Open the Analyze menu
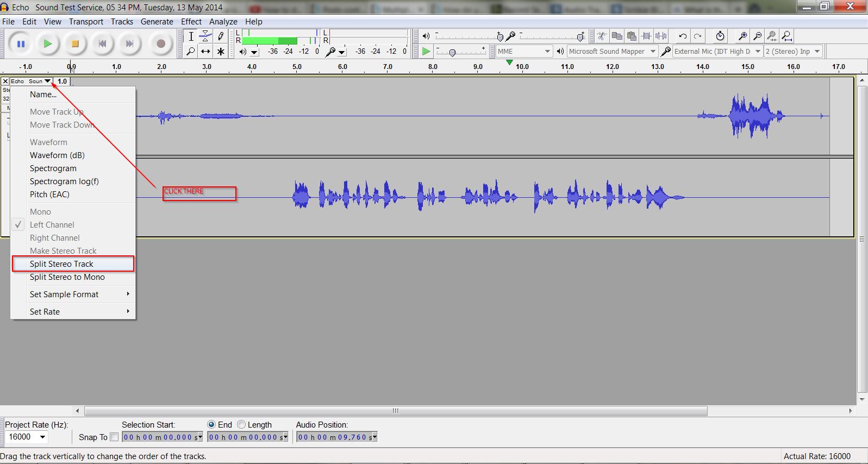The height and width of the screenshot is (464, 868). [223, 21]
